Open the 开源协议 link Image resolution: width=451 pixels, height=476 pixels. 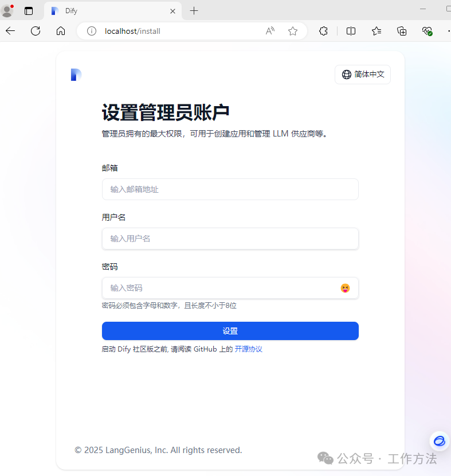248,349
